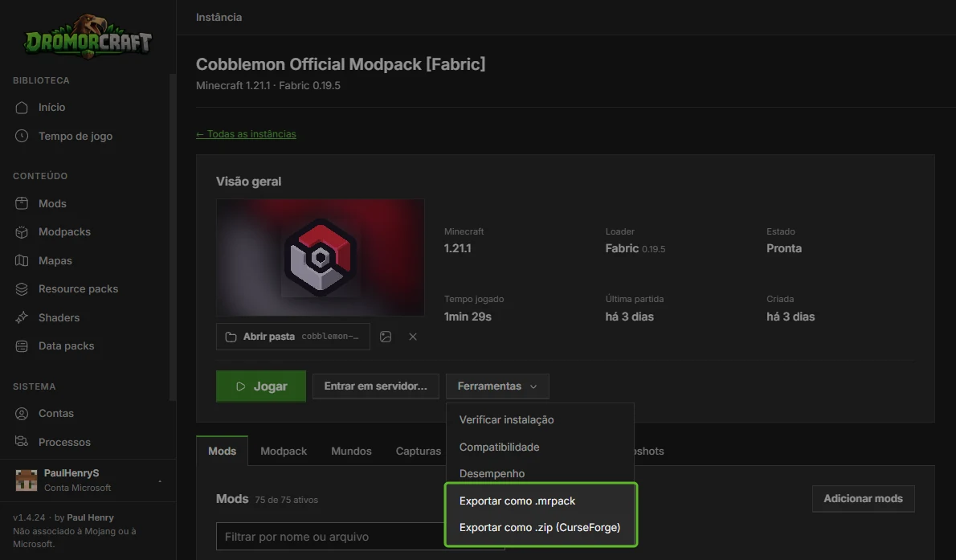Choose Desempenho menu entry
Image resolution: width=956 pixels, height=560 pixels.
click(x=492, y=473)
